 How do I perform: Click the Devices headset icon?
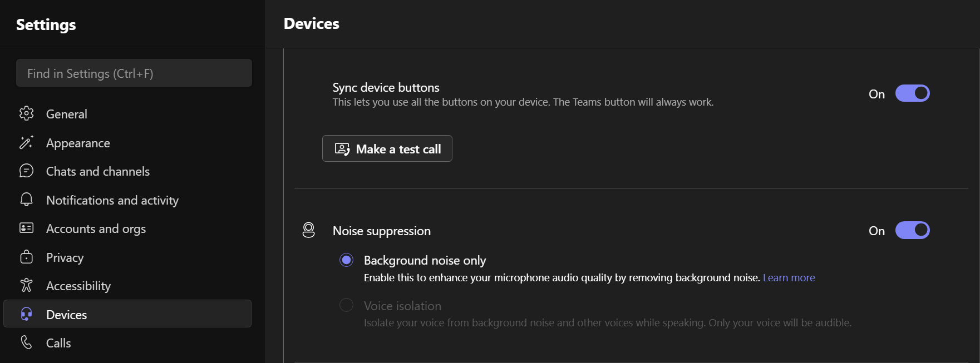[x=26, y=314]
